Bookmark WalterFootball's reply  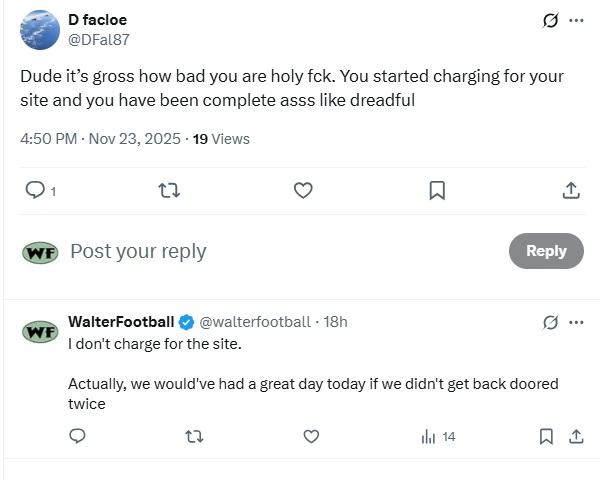point(546,436)
